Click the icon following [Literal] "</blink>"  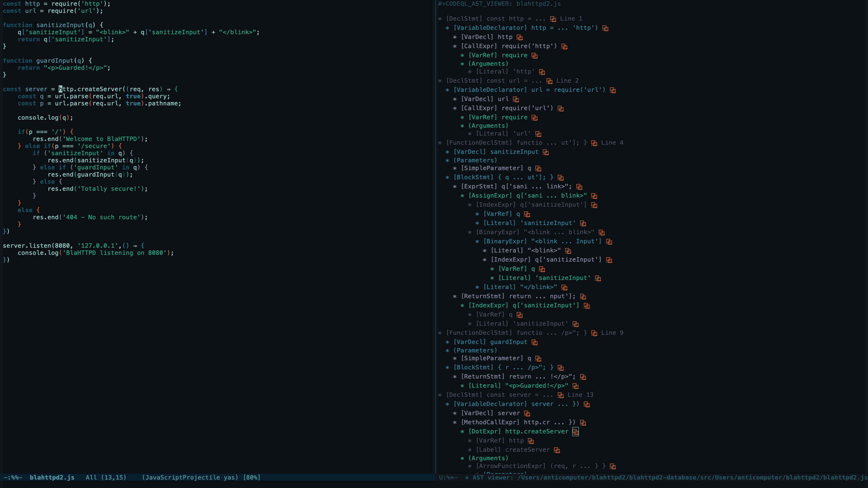(564, 287)
